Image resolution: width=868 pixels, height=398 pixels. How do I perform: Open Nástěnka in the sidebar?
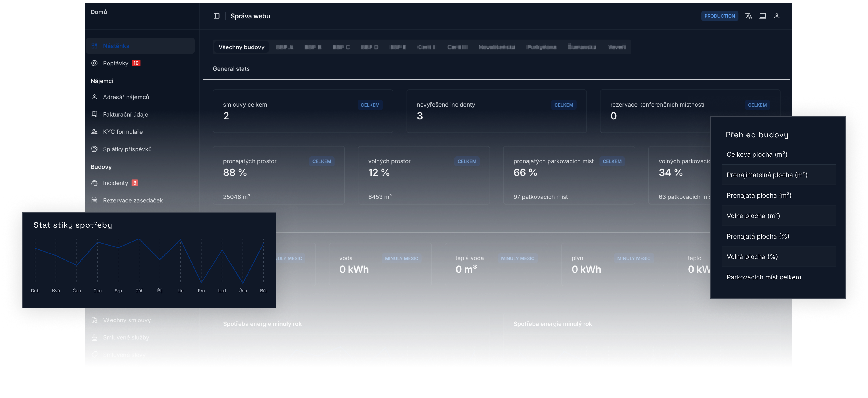pyautogui.click(x=140, y=45)
